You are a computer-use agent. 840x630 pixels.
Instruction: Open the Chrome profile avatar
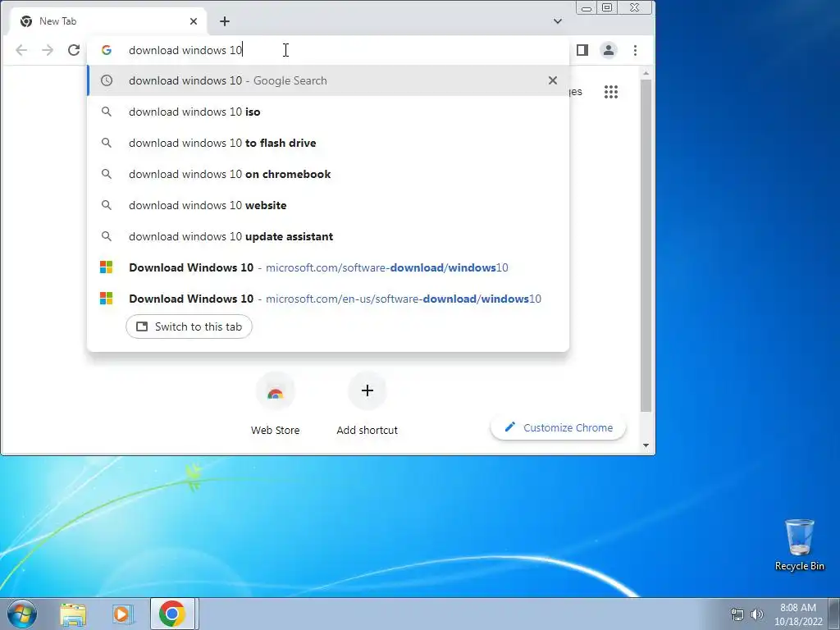609,50
